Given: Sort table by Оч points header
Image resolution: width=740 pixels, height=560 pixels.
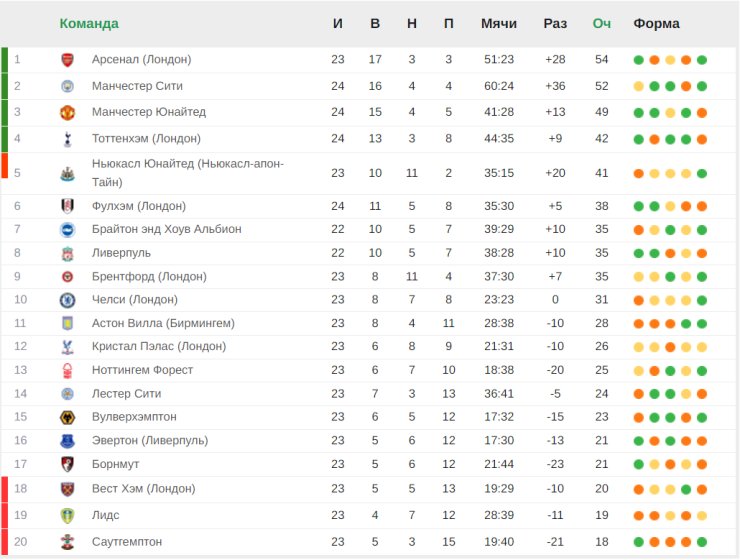Looking at the screenshot, I should point(602,24).
